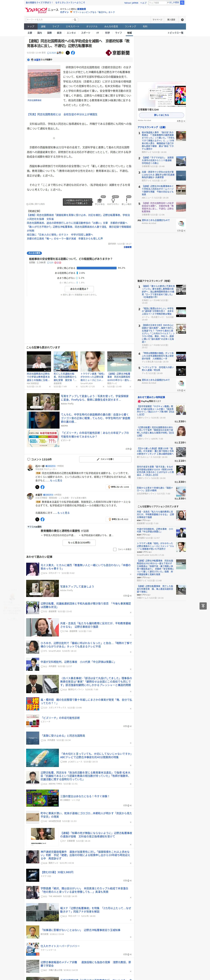This screenshot has height=980, width=210.
Task: Open the オリジナル tab
Action: pos(92,27)
